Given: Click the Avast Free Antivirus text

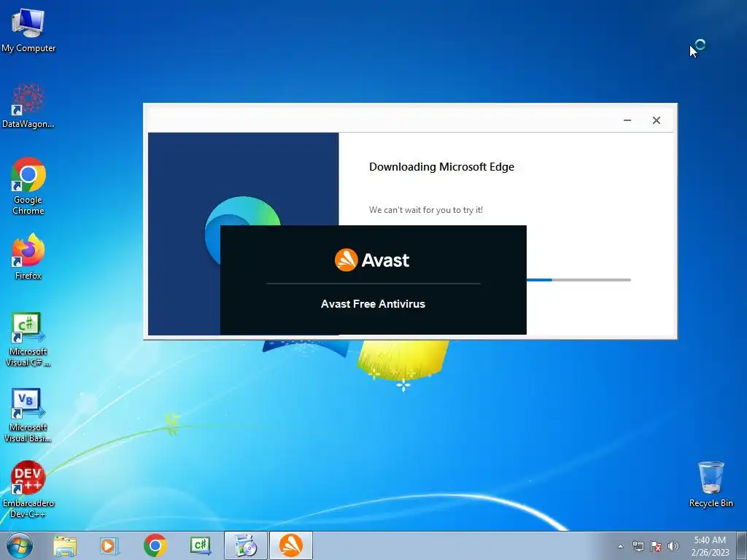Looking at the screenshot, I should click(x=373, y=304).
